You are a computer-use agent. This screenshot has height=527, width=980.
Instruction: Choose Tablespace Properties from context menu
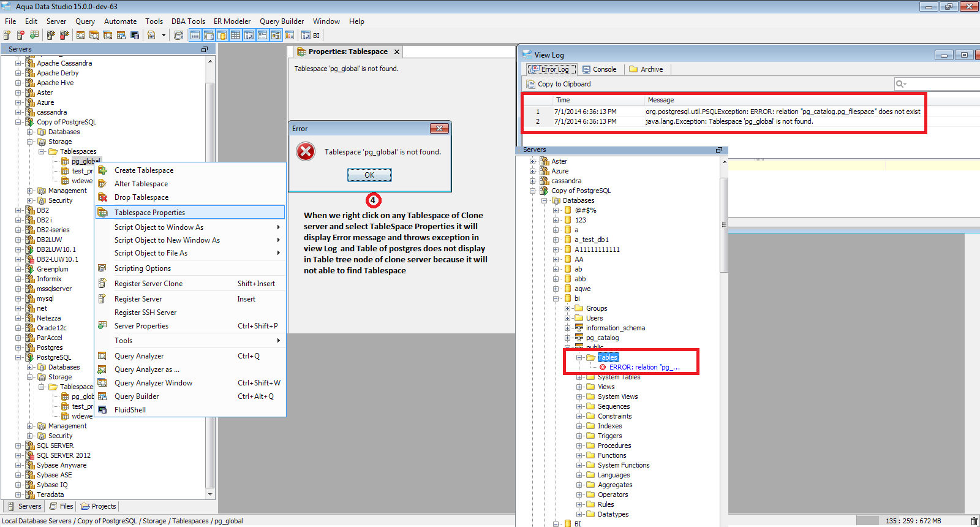coord(190,213)
